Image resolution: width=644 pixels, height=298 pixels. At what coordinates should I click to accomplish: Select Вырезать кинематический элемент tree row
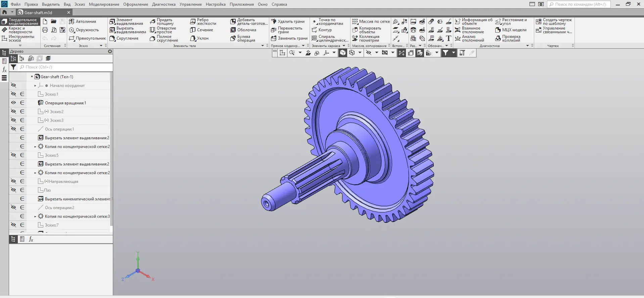click(x=74, y=199)
